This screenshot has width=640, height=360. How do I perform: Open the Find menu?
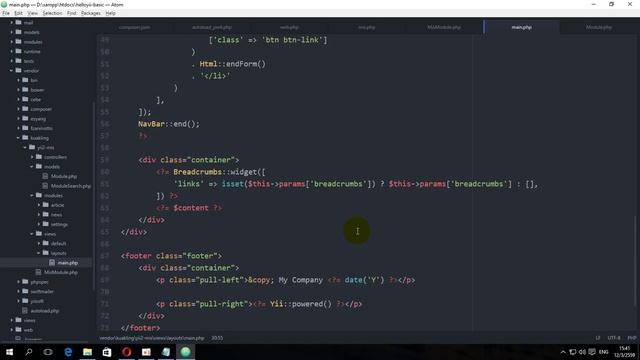point(71,13)
